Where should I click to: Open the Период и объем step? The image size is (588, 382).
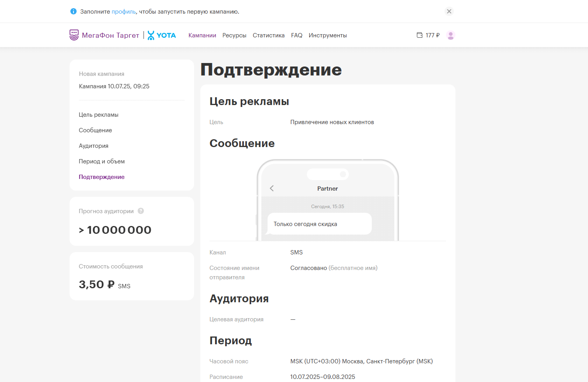point(101,161)
